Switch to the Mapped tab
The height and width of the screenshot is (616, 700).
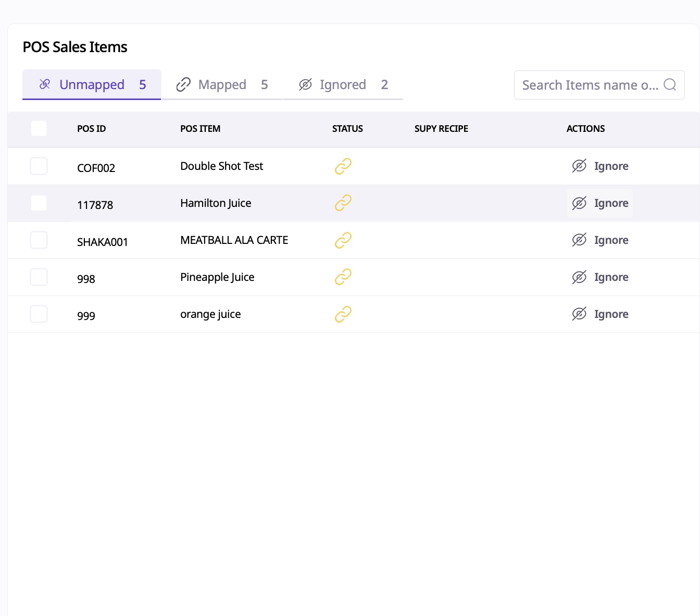click(x=222, y=85)
